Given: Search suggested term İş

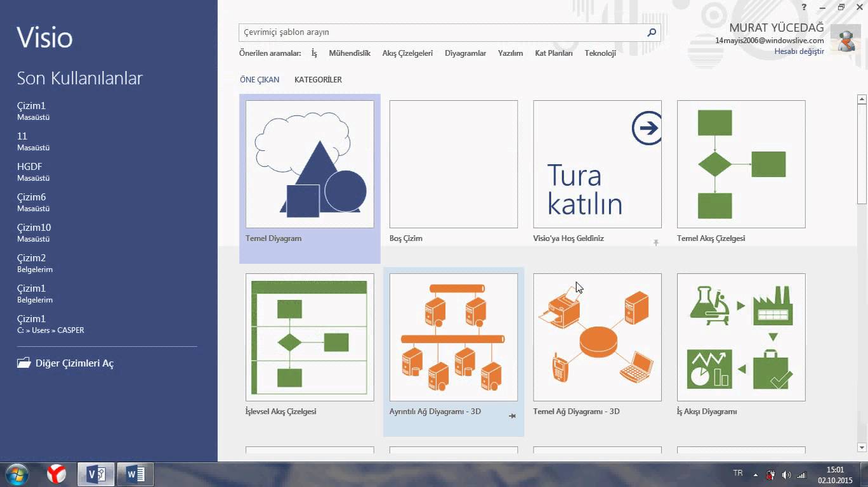Looking at the screenshot, I should tap(314, 53).
